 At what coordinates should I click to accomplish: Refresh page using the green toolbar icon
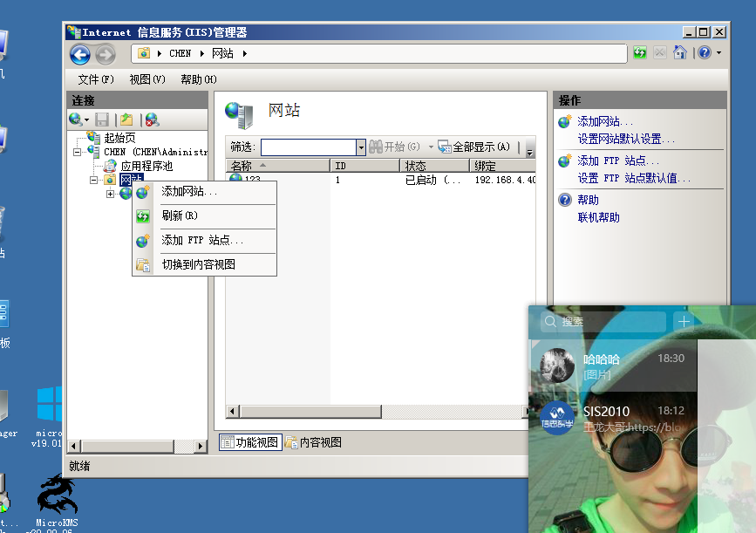click(x=640, y=52)
